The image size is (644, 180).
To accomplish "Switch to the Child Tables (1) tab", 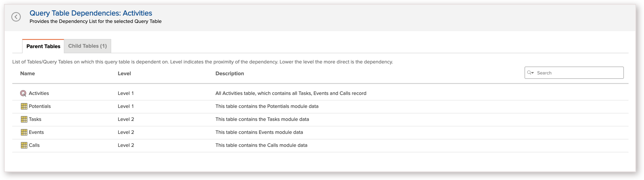I will pyautogui.click(x=87, y=46).
